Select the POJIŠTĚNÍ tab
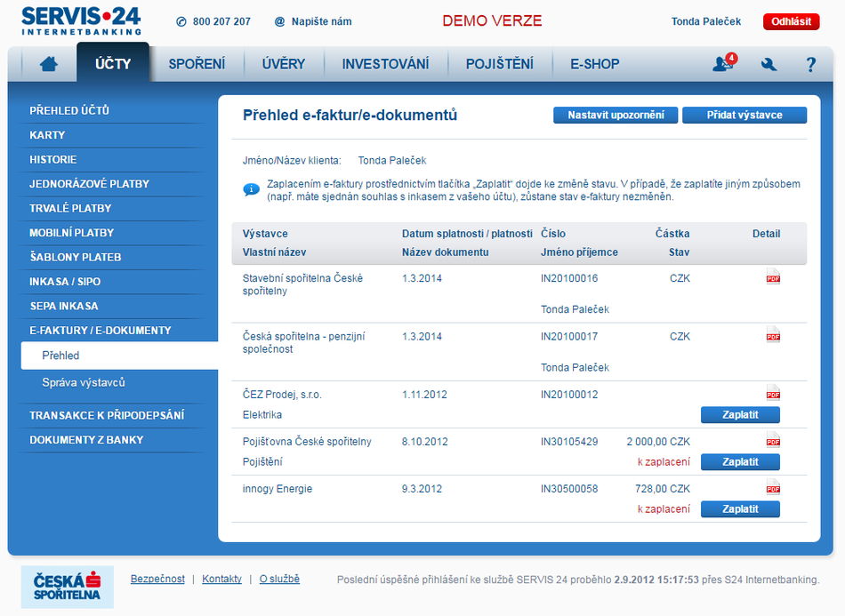Image resolution: width=845 pixels, height=616 pixels. [x=500, y=64]
